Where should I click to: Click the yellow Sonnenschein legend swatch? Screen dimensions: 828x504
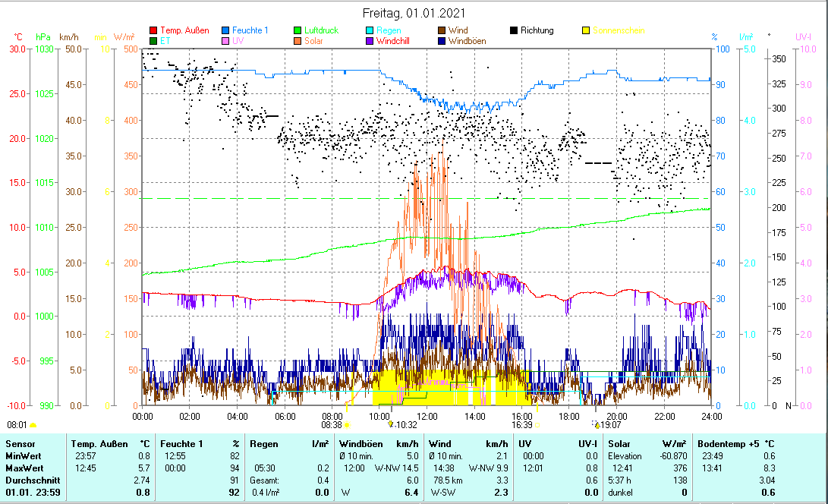(586, 30)
